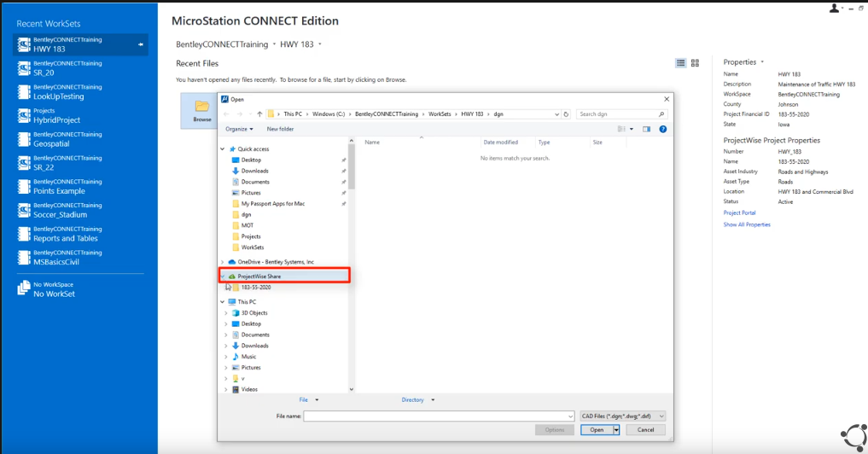Click into the File name field

tap(439, 416)
